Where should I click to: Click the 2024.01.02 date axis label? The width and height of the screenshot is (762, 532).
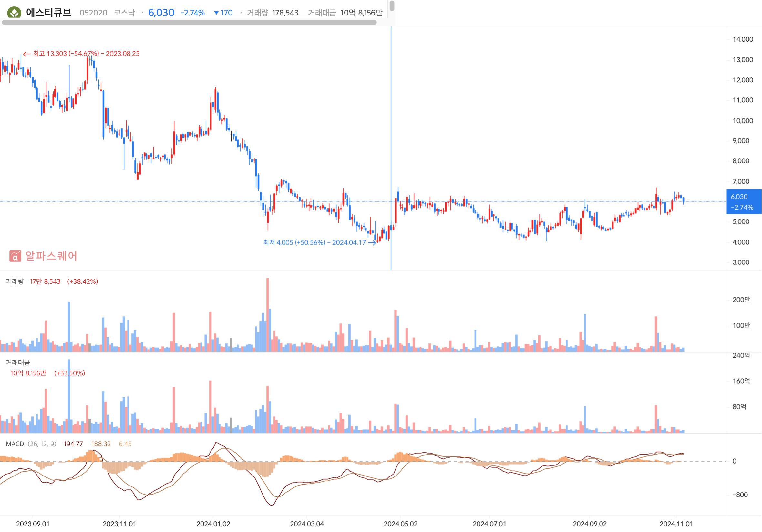[x=213, y=524]
